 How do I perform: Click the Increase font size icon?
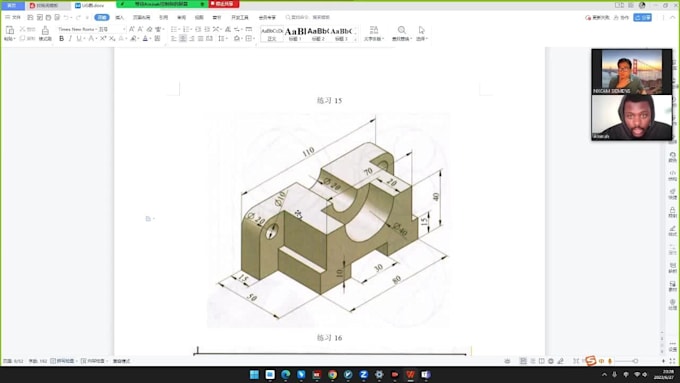[132, 29]
